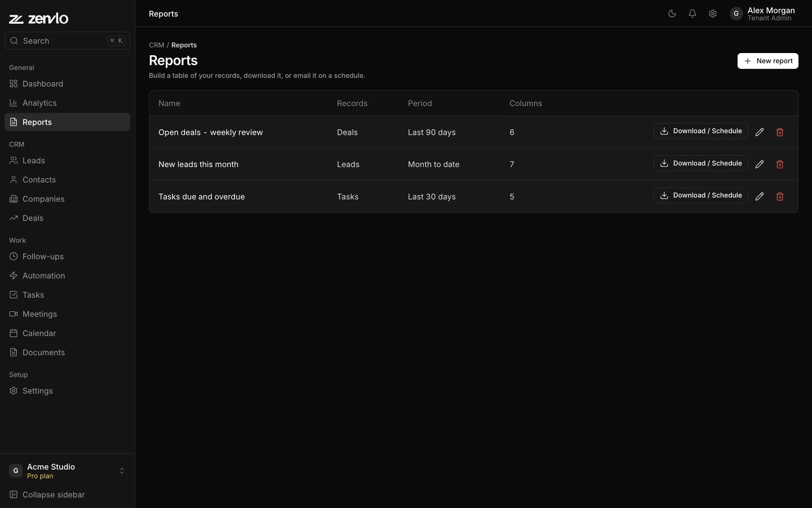Open settings gear in top bar
Image resolution: width=812 pixels, height=508 pixels.
pyautogui.click(x=712, y=14)
